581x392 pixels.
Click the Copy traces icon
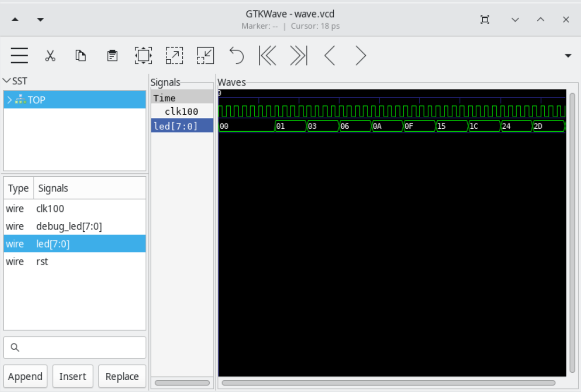coord(81,55)
